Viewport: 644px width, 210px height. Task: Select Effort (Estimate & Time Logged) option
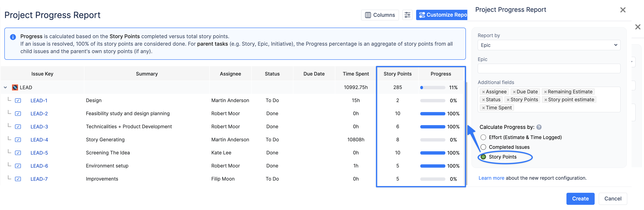483,137
